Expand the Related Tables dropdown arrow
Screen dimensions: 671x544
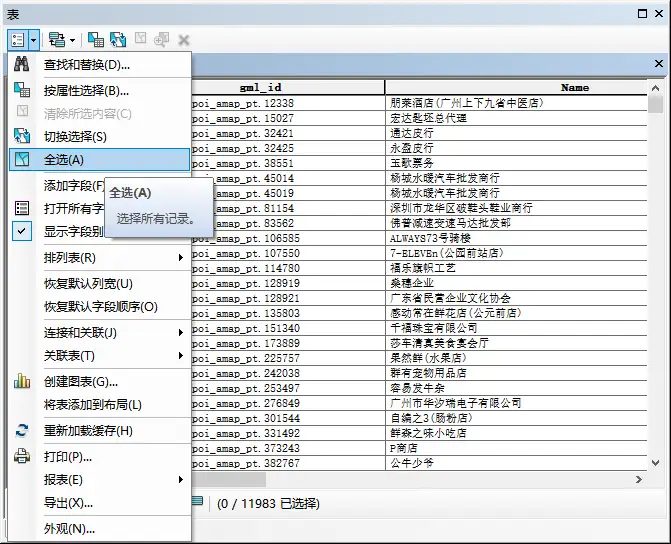click(x=72, y=40)
